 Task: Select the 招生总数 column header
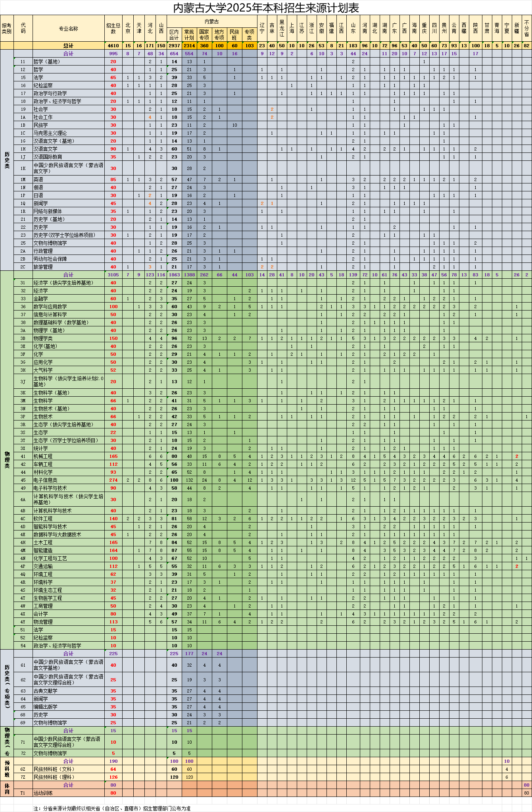113,29
